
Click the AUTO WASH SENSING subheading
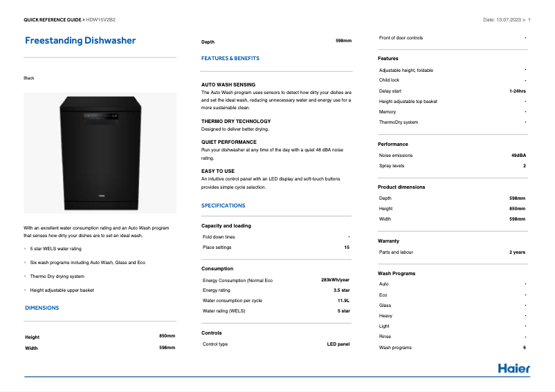(228, 84)
